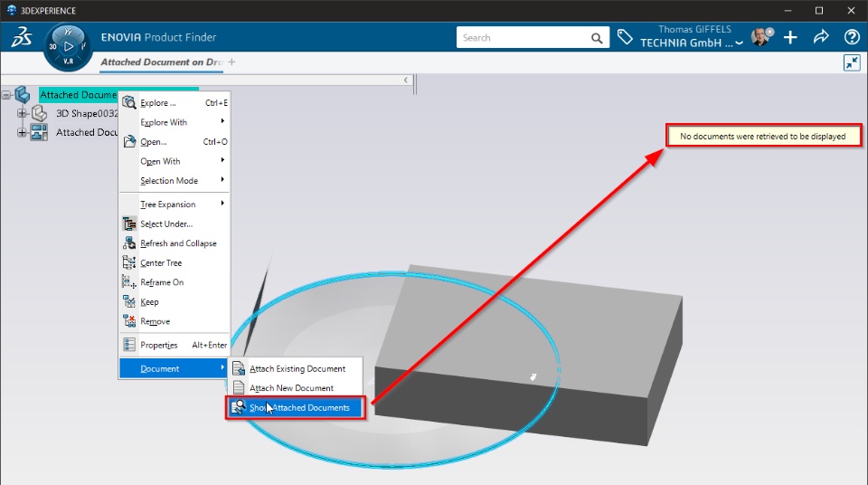This screenshot has height=485, width=868.
Task: Click the 3D Shape node icon
Action: click(x=39, y=114)
